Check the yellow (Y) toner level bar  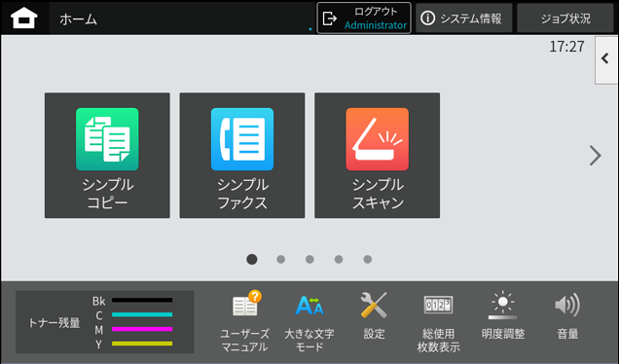pyautogui.click(x=142, y=344)
